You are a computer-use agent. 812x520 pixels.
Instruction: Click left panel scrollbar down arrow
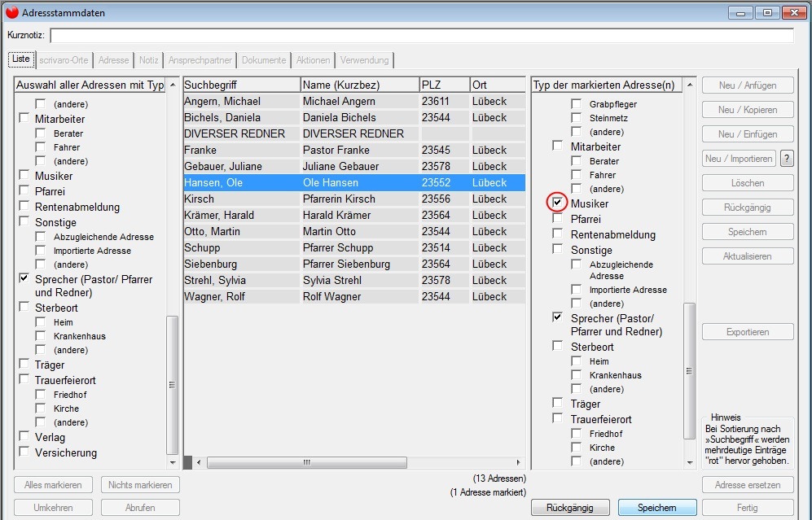click(x=173, y=462)
